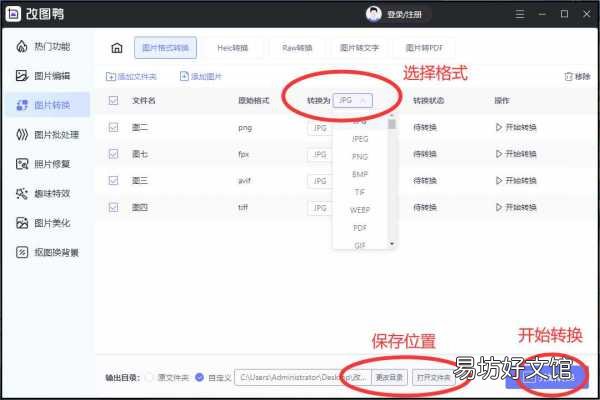Switch to the 图片转PDF tab
600x400 pixels.
coord(424,48)
